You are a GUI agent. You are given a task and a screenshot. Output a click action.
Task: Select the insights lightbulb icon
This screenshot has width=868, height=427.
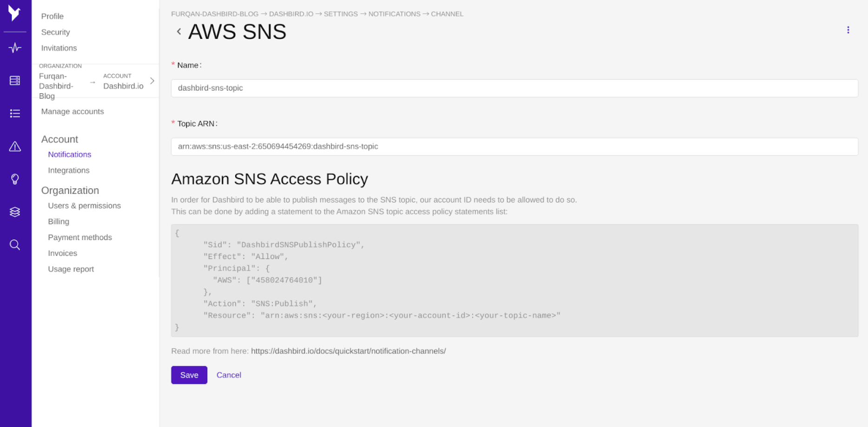click(15, 179)
